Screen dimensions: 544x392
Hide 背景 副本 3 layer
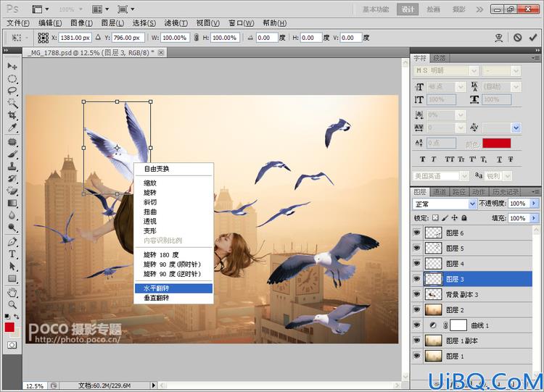click(416, 294)
